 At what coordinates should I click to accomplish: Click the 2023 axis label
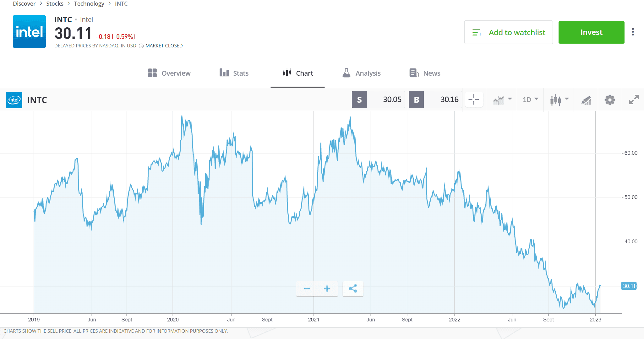pos(595,320)
